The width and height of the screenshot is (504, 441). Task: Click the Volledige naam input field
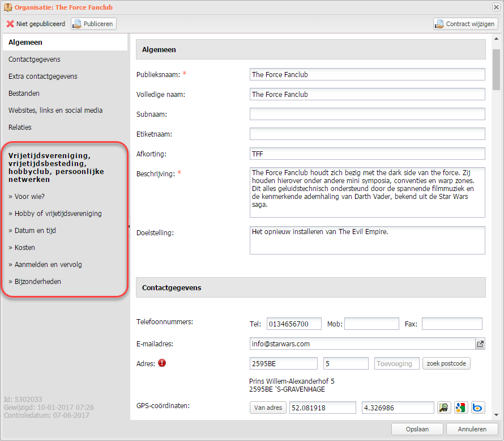click(367, 94)
